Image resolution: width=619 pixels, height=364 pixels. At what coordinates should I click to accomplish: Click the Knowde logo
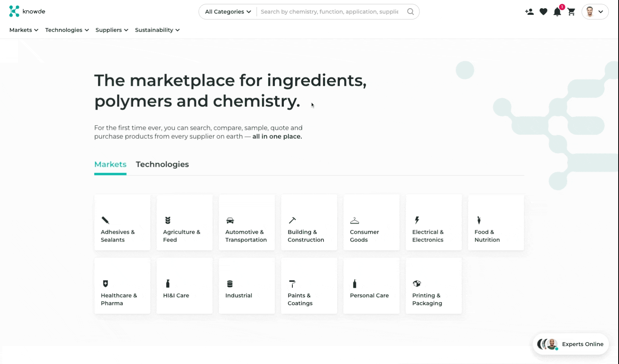coord(27,11)
